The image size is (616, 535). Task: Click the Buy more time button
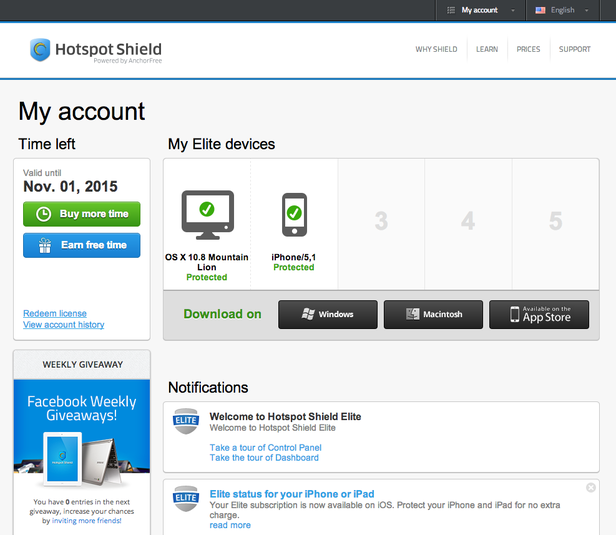pos(82,214)
